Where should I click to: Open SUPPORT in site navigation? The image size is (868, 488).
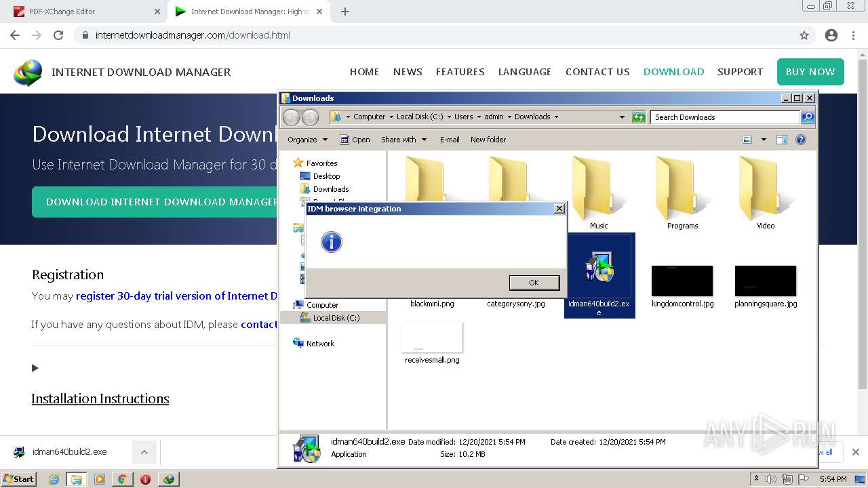[740, 72]
